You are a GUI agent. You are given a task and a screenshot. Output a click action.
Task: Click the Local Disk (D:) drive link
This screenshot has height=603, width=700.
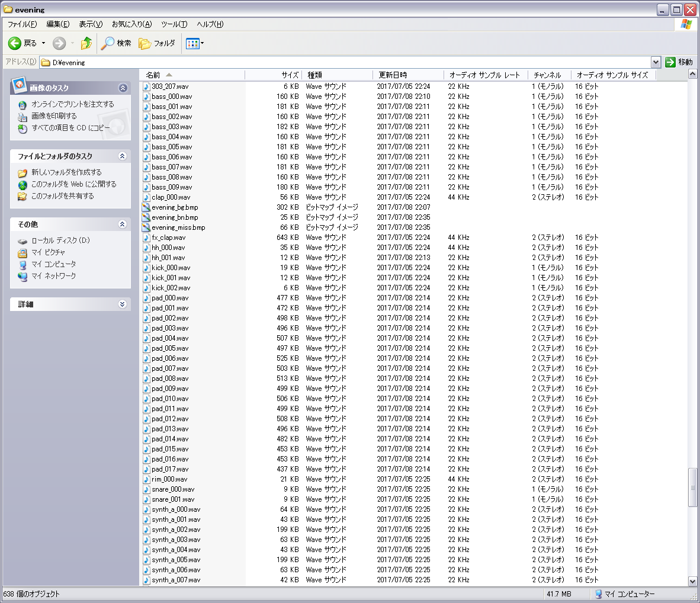tap(60, 240)
